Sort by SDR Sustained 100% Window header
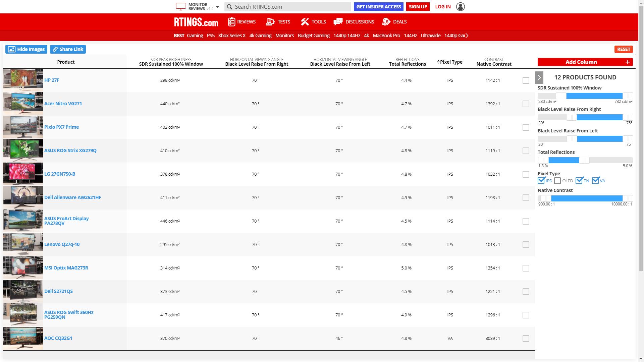 click(171, 62)
